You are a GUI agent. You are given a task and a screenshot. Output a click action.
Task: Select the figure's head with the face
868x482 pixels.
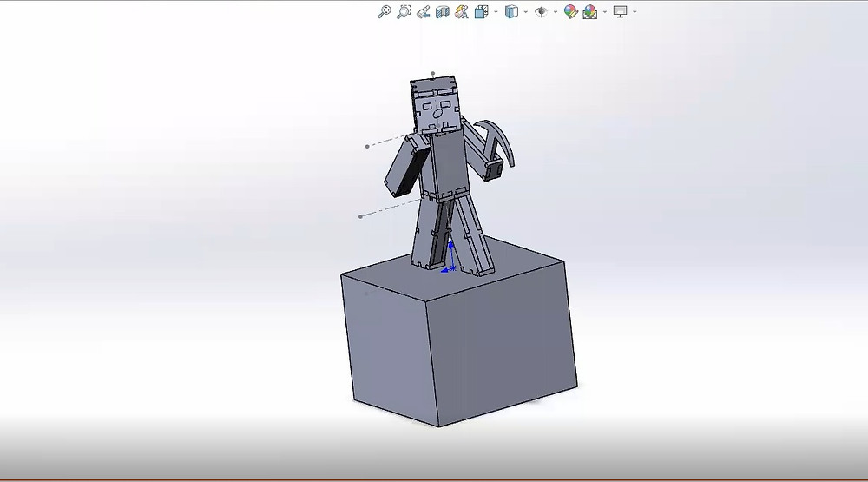(x=436, y=105)
